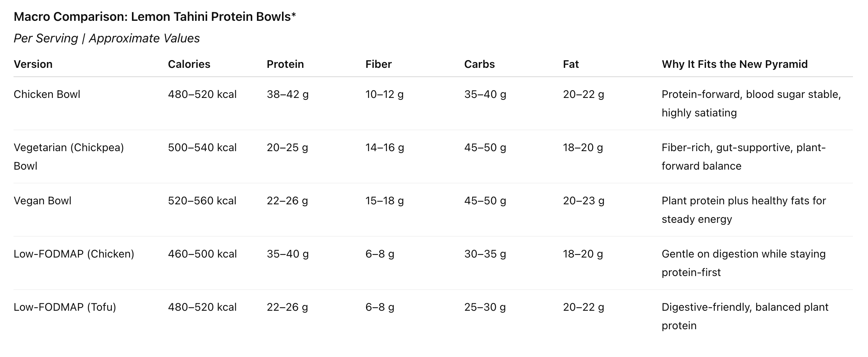The height and width of the screenshot is (357, 868).
Task: Click the Per Serving subtitle text
Action: coord(106,38)
